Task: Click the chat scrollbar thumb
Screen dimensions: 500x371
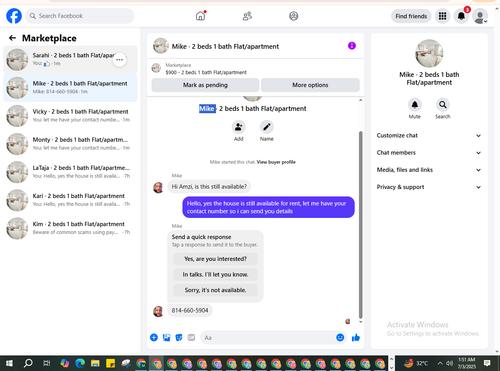Action: 360,225
